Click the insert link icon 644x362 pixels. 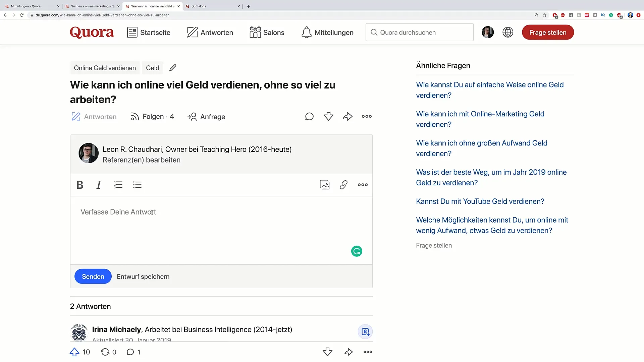pos(343,185)
